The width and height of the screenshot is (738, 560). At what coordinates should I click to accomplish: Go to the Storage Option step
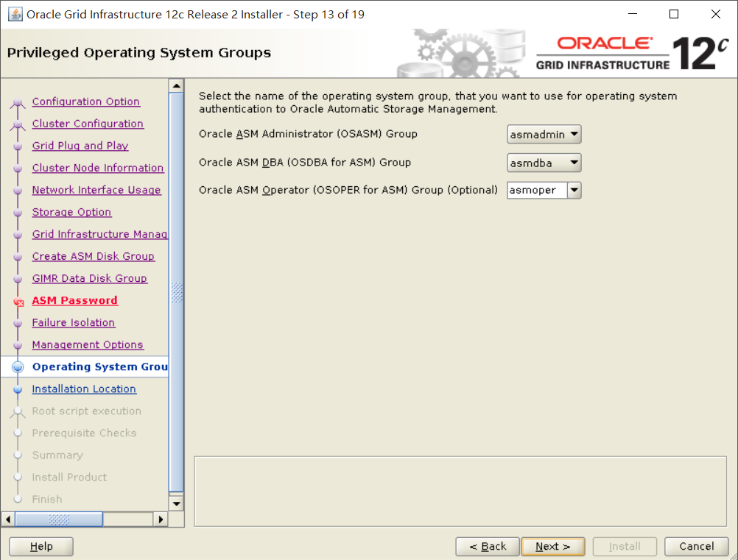click(x=71, y=212)
